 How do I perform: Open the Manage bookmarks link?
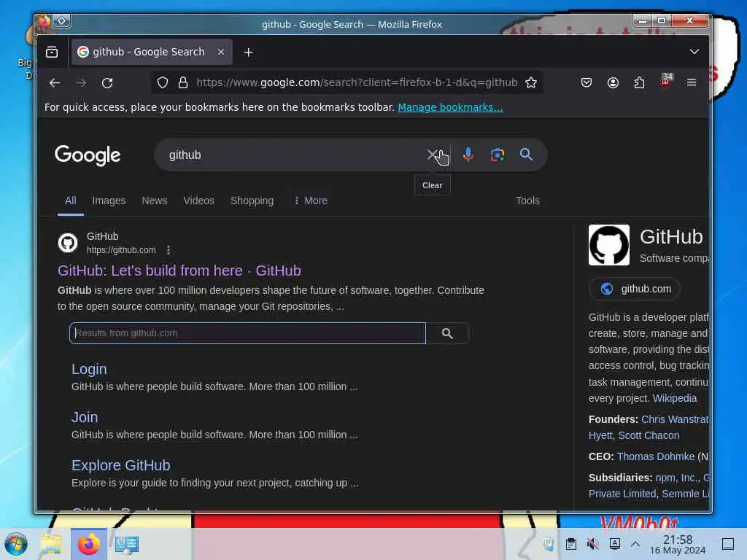point(450,107)
